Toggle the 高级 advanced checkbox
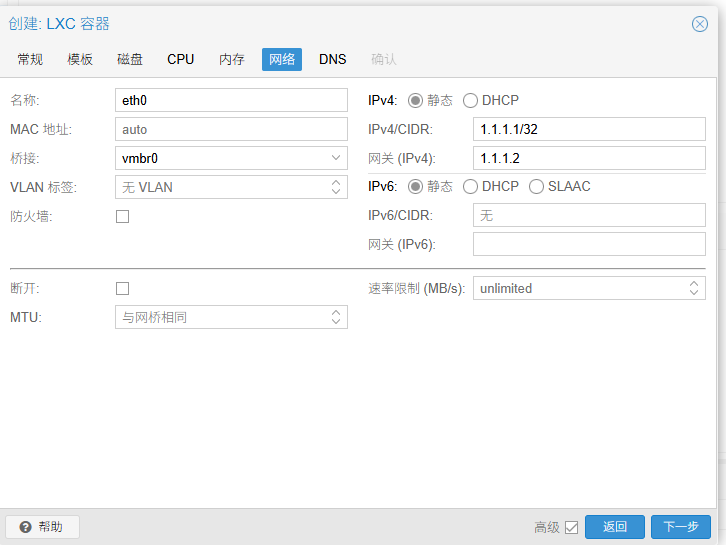Screen dimensions: 726x545 pos(572,527)
